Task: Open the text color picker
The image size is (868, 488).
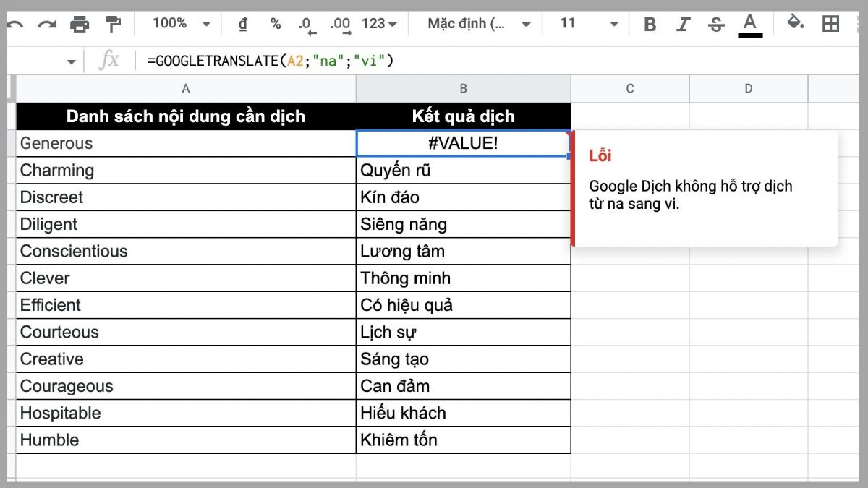Action: click(750, 23)
